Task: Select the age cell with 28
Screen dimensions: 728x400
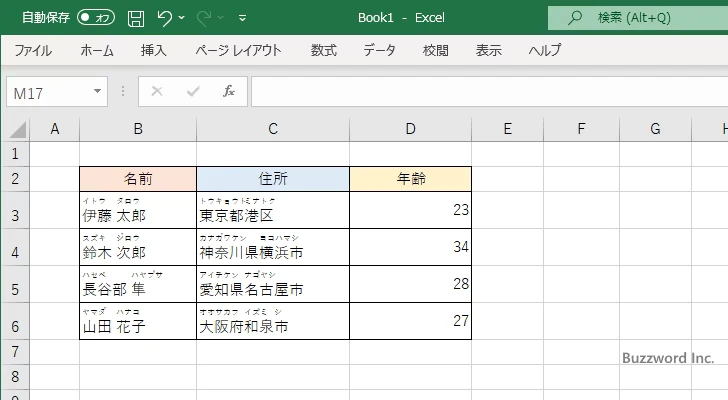Action: pos(410,284)
